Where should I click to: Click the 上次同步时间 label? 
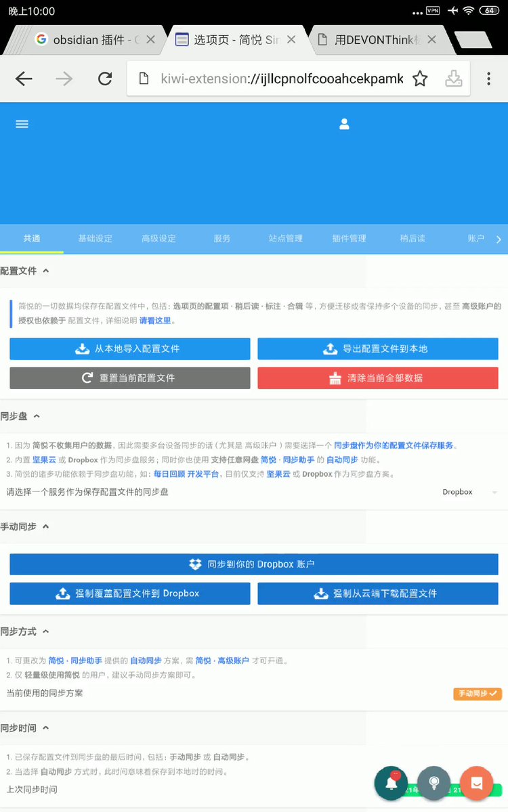(x=32, y=790)
